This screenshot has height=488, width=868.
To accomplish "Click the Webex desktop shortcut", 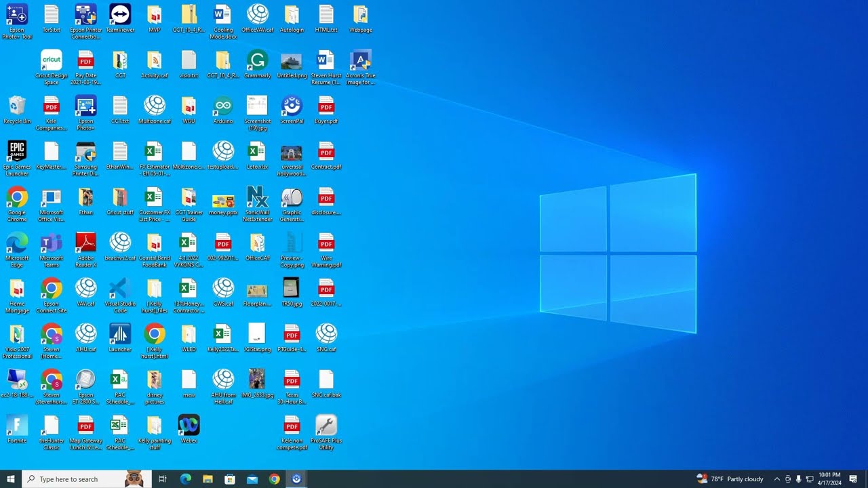I will pyautogui.click(x=189, y=429).
